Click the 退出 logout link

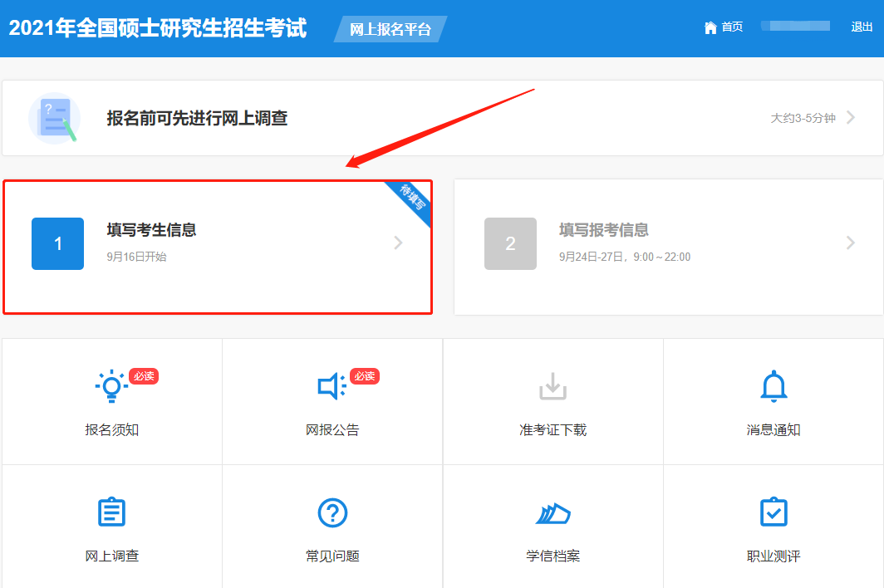[862, 27]
